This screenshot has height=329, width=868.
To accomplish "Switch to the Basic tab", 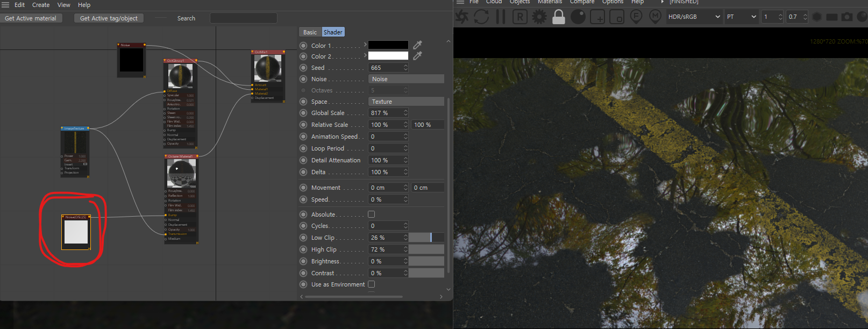I will (x=310, y=32).
